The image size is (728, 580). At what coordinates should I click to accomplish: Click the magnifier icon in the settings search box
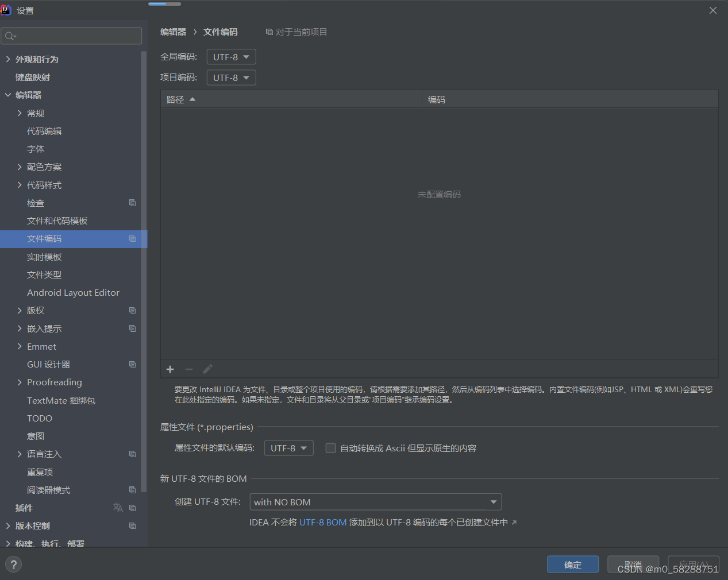[9, 36]
